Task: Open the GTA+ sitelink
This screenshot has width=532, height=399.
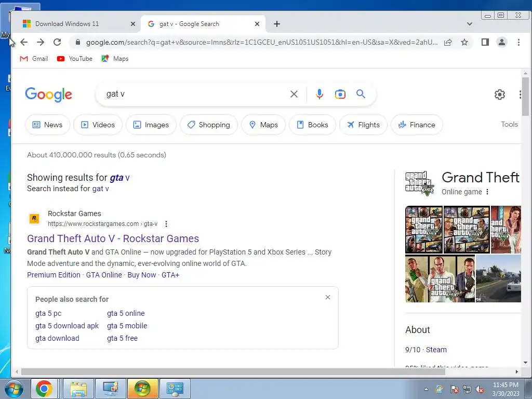Action: (x=170, y=275)
